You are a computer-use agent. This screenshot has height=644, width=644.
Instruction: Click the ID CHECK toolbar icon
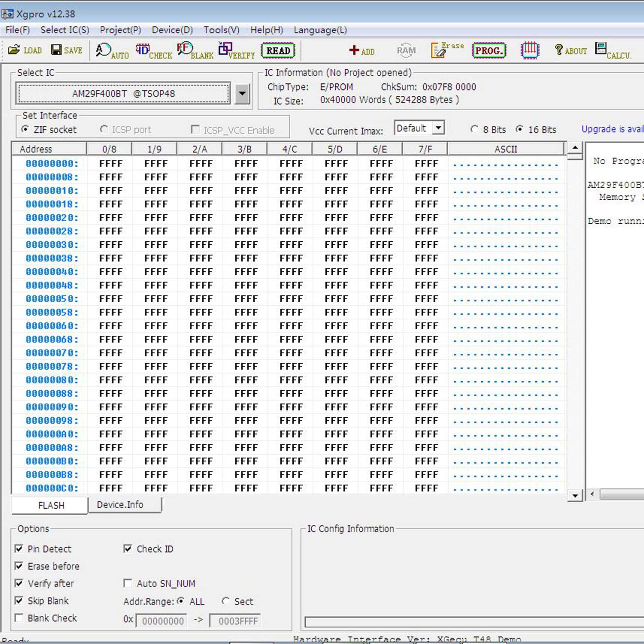153,51
